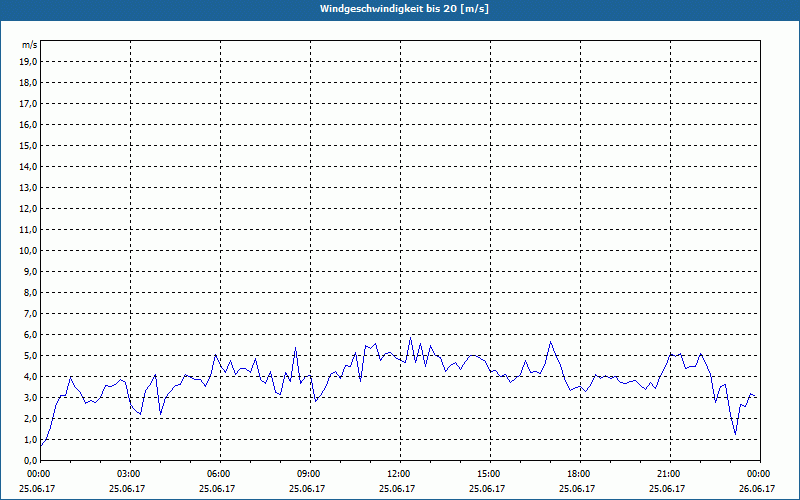The image size is (800, 500).
Task: Select the 25.06.17 date beneath 12:00
Action: [397, 489]
